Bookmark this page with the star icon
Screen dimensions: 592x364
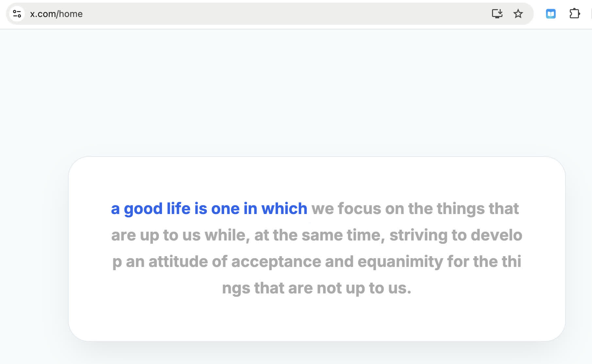tap(518, 14)
